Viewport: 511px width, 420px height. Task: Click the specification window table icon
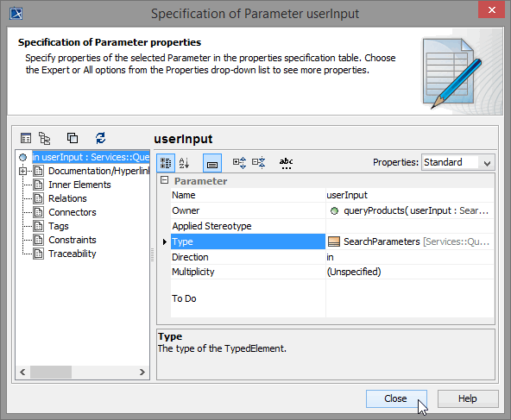point(26,138)
